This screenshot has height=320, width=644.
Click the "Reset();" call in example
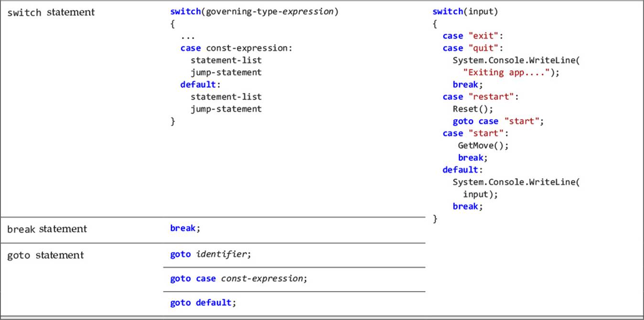[x=473, y=109]
